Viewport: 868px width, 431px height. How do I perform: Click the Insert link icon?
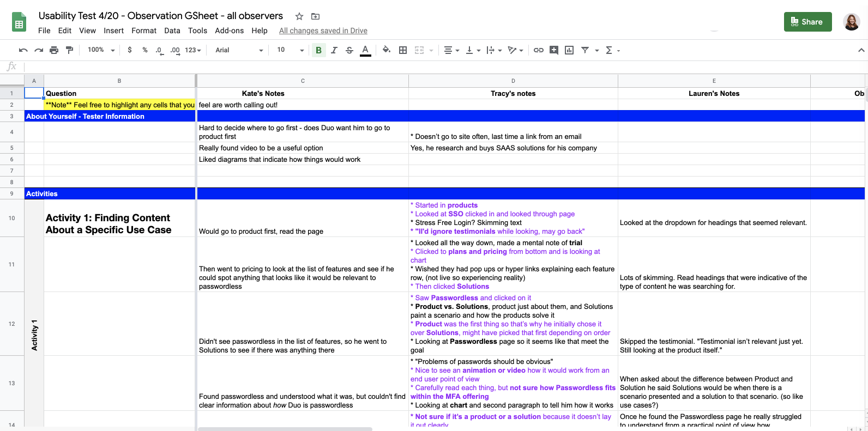[539, 50]
